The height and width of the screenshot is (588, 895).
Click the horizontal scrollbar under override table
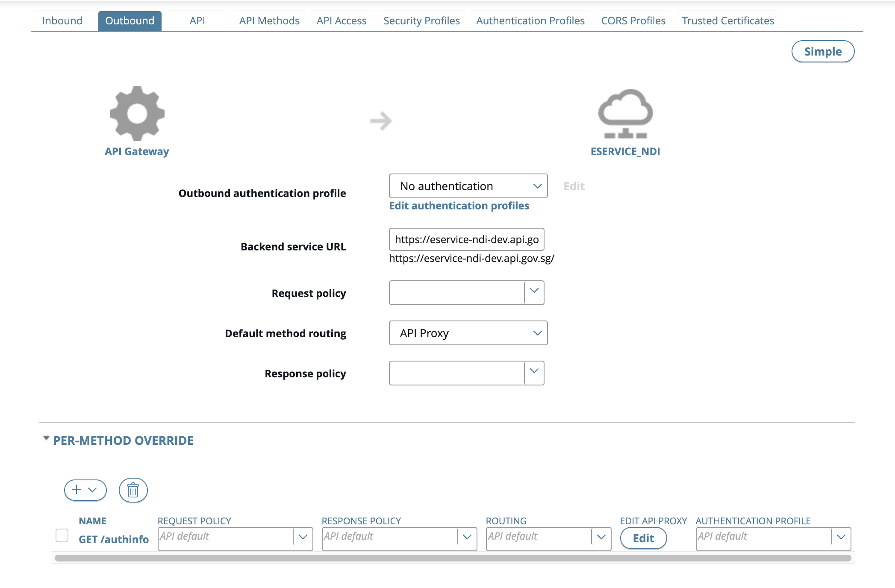[x=453, y=558]
